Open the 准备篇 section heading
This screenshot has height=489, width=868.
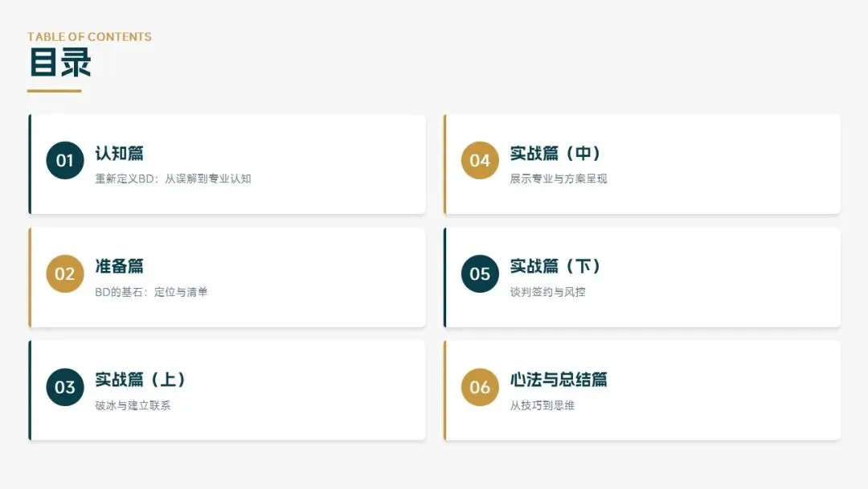coord(119,266)
